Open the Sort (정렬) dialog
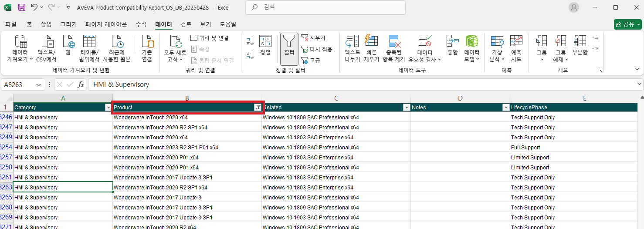 coord(265,46)
